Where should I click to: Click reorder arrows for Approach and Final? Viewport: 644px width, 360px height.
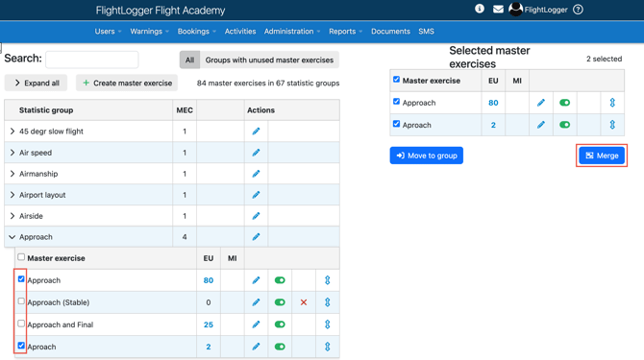coord(328,324)
